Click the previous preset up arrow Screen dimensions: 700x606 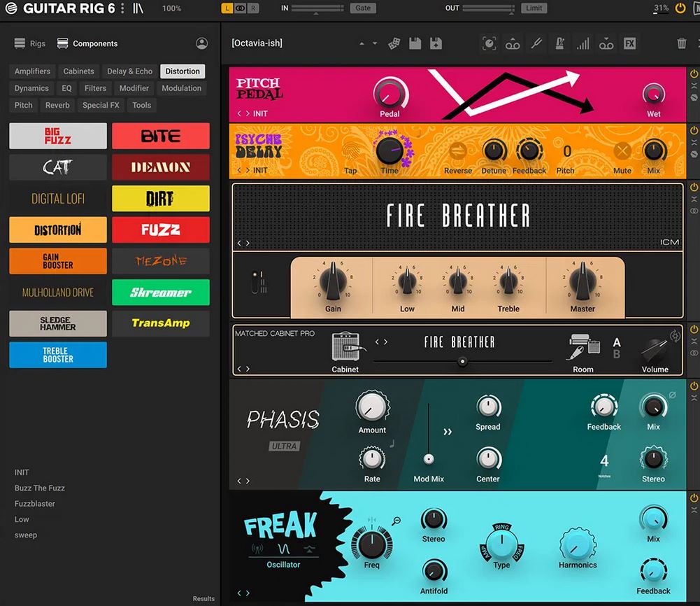pyautogui.click(x=362, y=43)
